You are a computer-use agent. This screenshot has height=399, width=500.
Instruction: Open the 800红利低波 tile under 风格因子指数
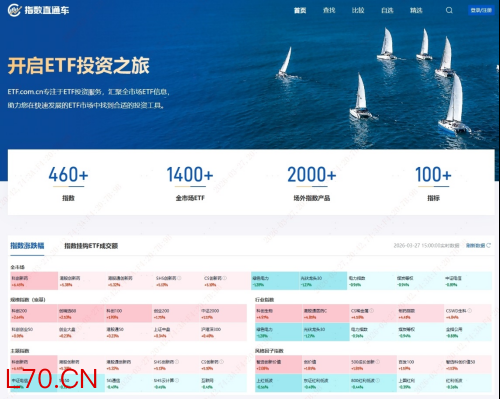pos(373,383)
